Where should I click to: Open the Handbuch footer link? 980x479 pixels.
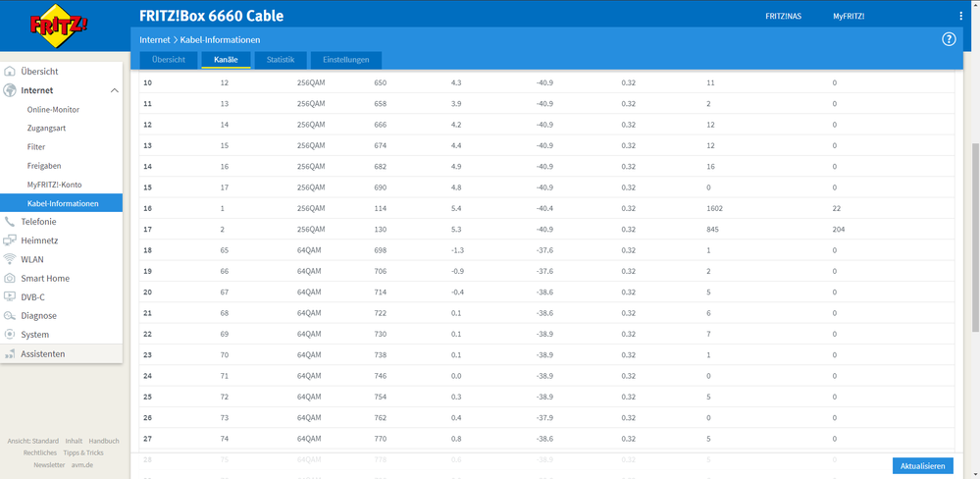tap(104, 441)
